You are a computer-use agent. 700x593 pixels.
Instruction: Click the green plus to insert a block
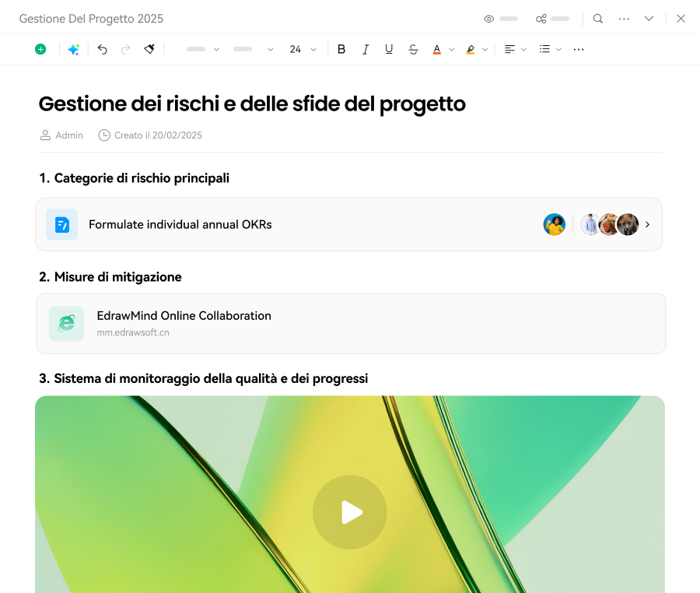pyautogui.click(x=40, y=48)
